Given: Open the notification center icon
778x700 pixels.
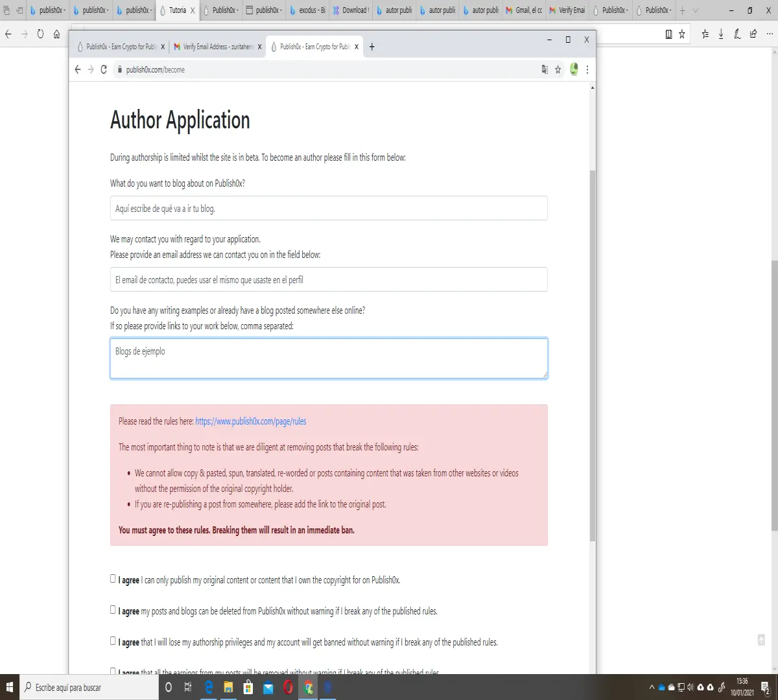Looking at the screenshot, I should [x=766, y=688].
